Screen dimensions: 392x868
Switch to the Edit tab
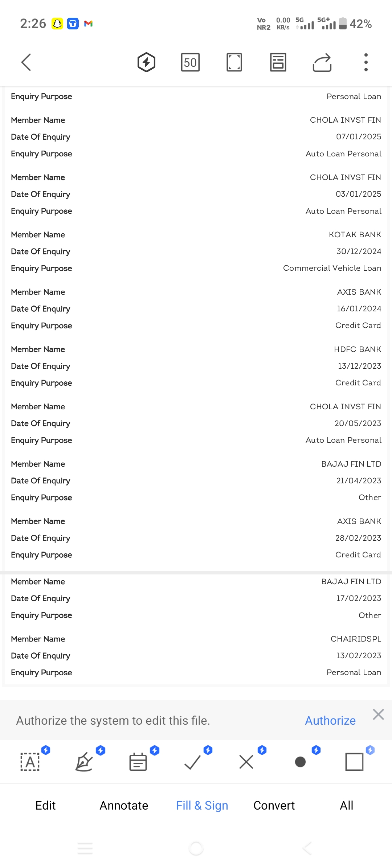coord(45,806)
